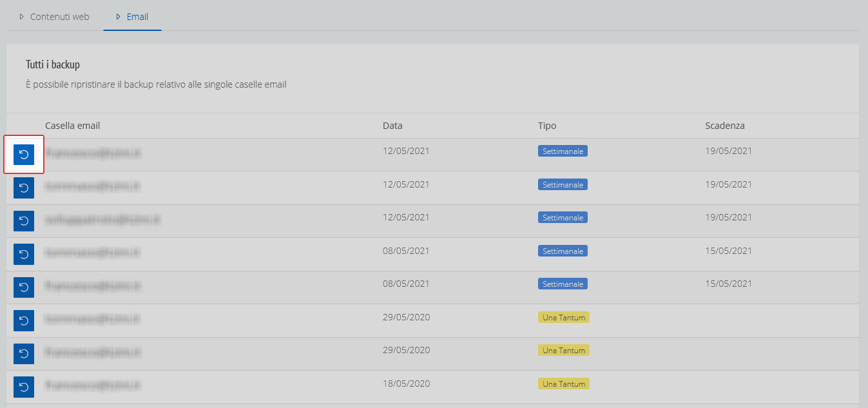Image resolution: width=868 pixels, height=408 pixels.
Task: Click the Tutti i backup heading
Action: coord(53,65)
